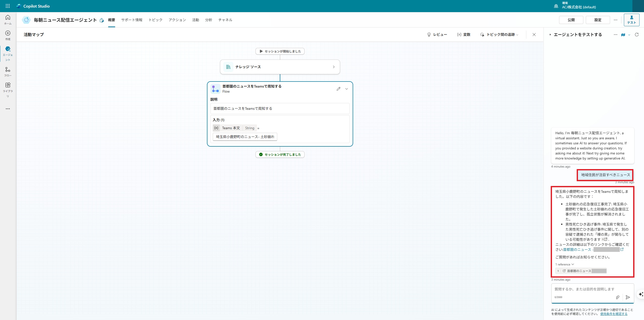Viewport: 644px width, 320px height.
Task: Collapse the エージェントをテストする triangle
Action: pos(550,35)
